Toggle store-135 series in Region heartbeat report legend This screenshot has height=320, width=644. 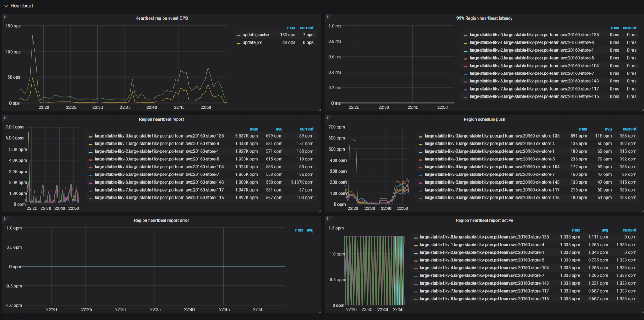(x=157, y=136)
